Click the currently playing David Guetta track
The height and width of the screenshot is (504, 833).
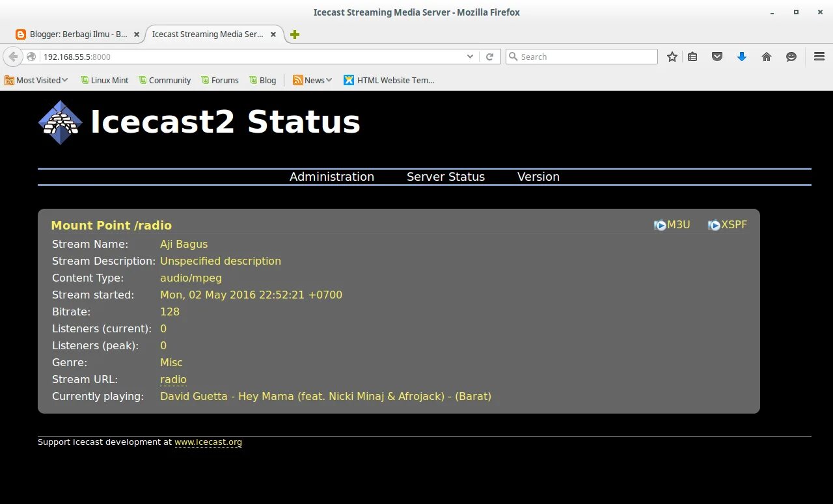pos(325,397)
